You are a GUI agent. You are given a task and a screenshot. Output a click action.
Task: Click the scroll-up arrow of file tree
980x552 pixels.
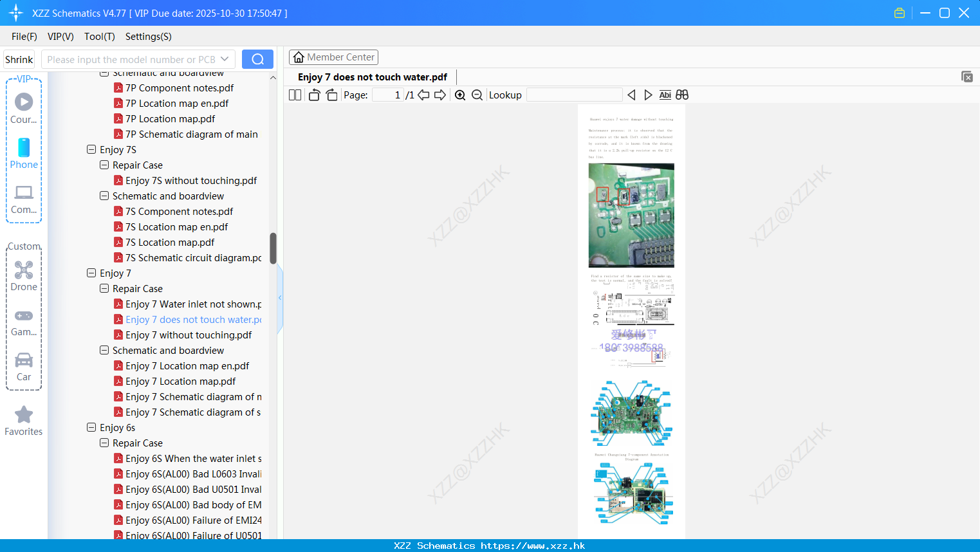tap(273, 77)
